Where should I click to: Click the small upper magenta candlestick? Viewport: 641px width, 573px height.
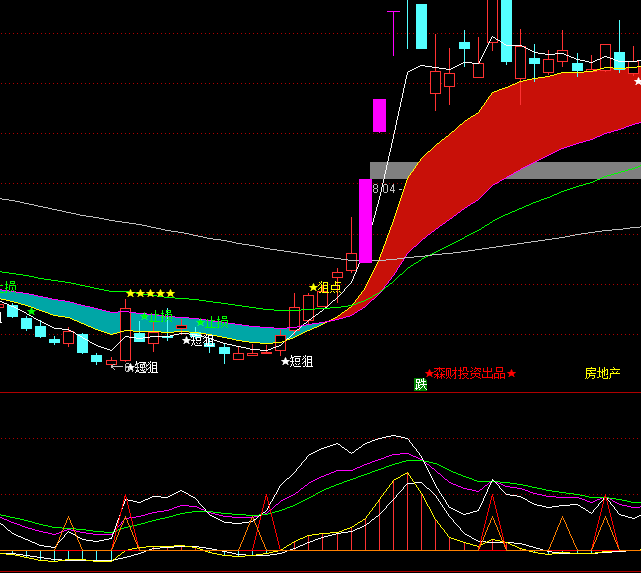pos(379,115)
